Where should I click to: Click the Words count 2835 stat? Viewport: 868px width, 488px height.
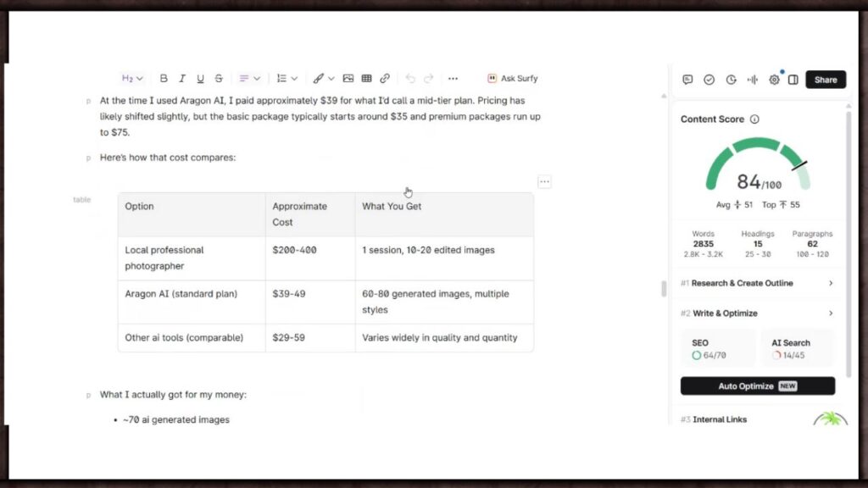[703, 244]
